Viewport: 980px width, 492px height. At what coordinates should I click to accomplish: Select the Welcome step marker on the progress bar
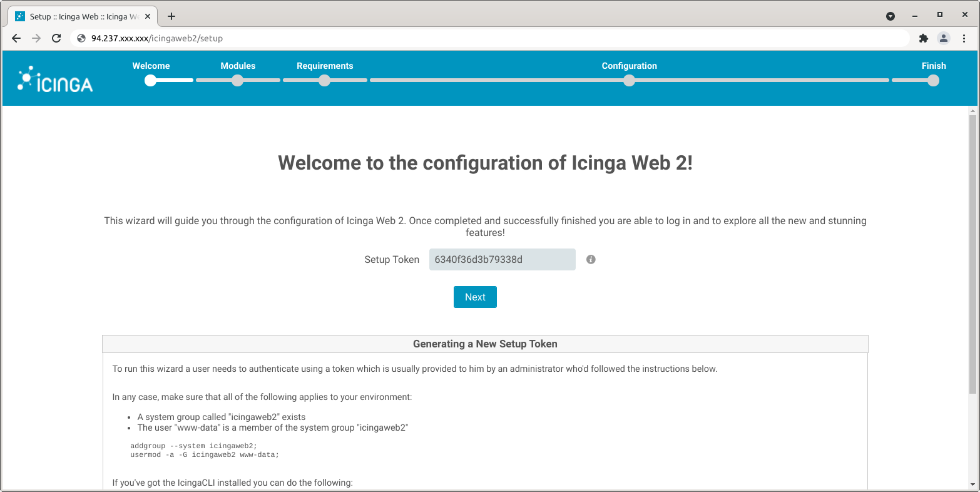coord(150,80)
